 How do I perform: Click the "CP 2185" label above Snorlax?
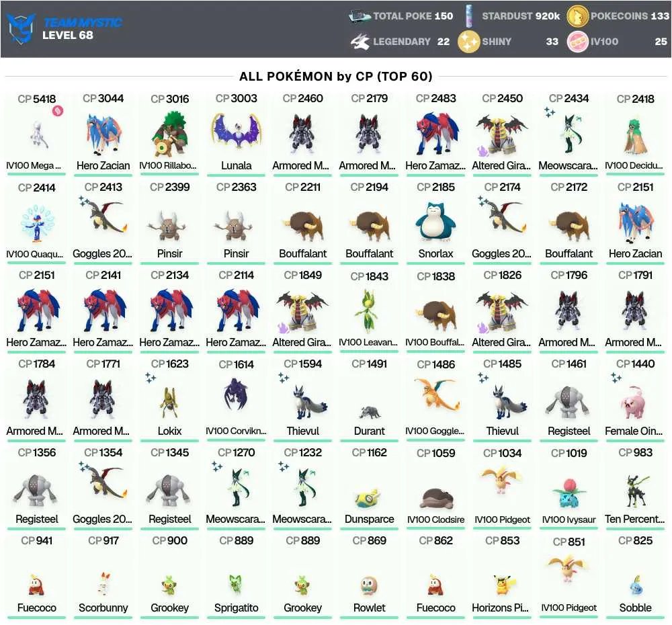coord(436,187)
